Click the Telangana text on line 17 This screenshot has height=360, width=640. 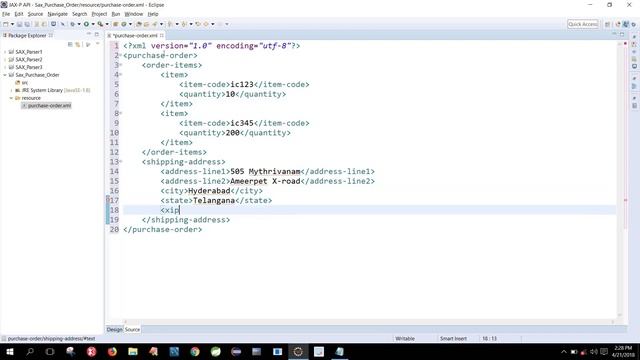214,200
